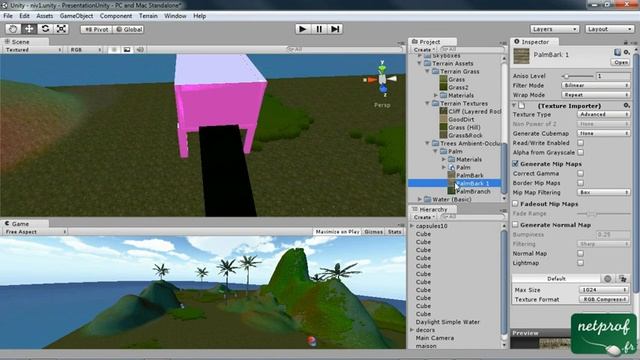Toggle scene audio speaker icon
This screenshot has width=640, height=360.
[140, 49]
